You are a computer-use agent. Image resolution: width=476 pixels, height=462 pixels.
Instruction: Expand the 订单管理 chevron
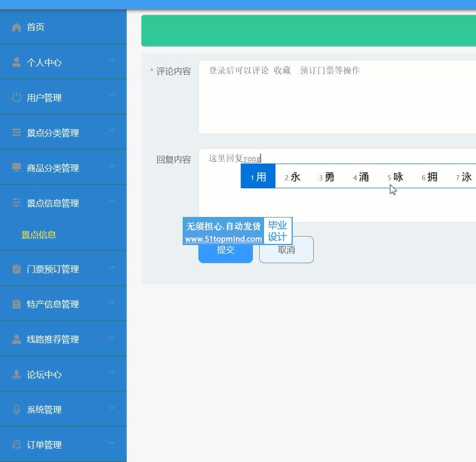tap(112, 443)
